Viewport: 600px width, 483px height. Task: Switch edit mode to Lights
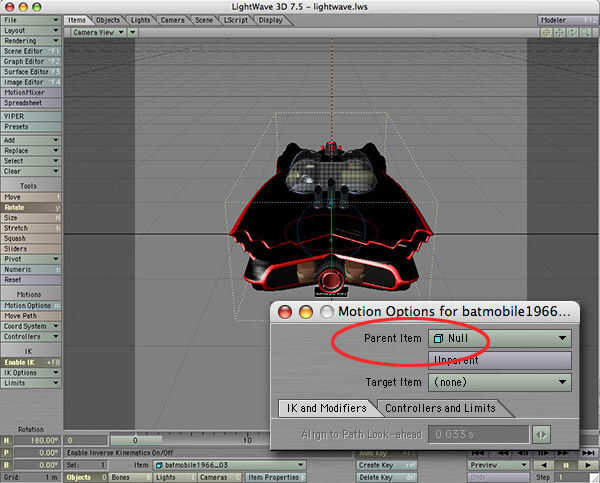pos(175,477)
